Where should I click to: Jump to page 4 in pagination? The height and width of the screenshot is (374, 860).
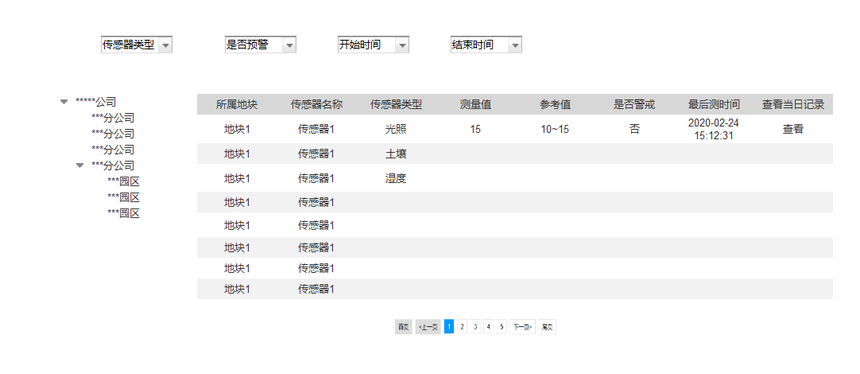coord(489,327)
